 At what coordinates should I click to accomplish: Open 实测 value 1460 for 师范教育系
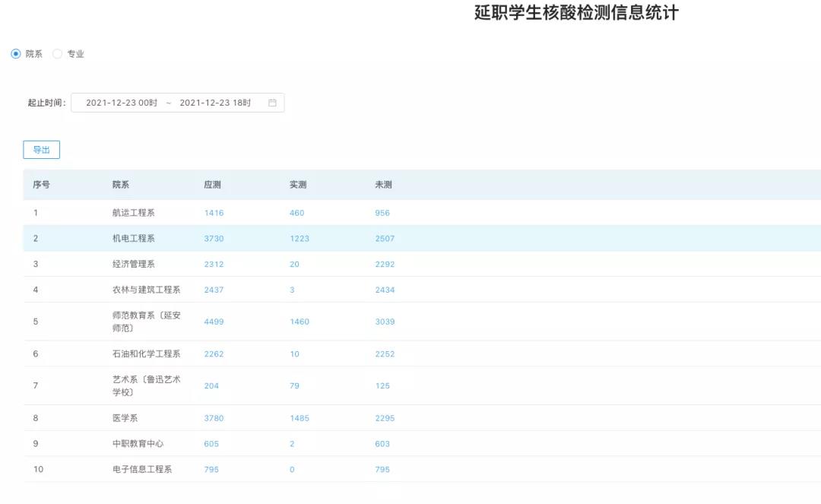300,322
